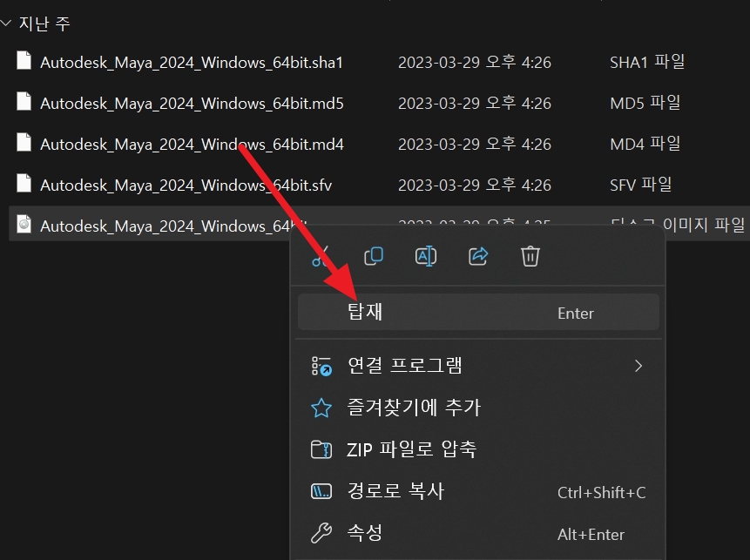Click the star icon beside 즐겨찾기에 추가

(x=321, y=408)
